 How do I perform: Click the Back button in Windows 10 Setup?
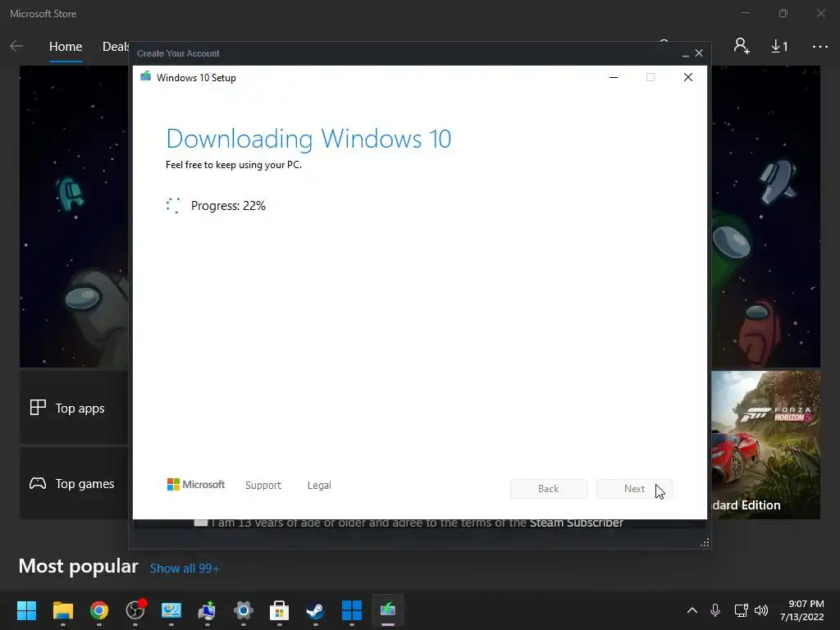coord(548,489)
